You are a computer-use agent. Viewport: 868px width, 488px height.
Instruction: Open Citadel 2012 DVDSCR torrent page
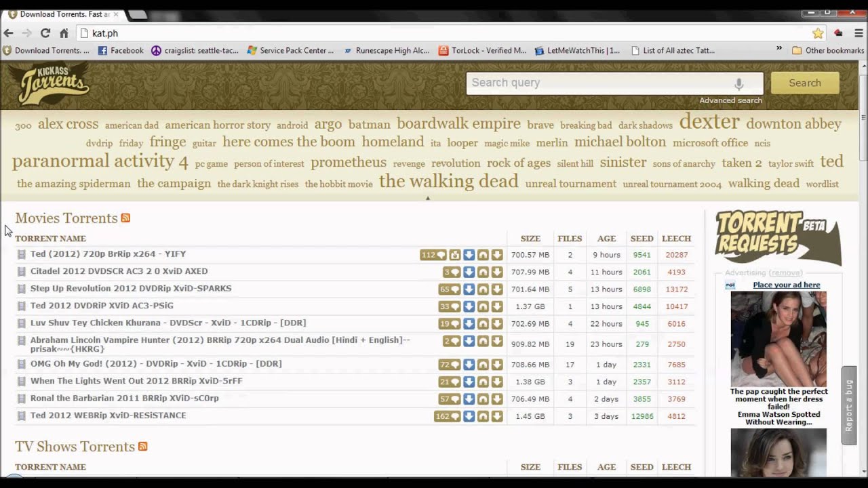[119, 271]
